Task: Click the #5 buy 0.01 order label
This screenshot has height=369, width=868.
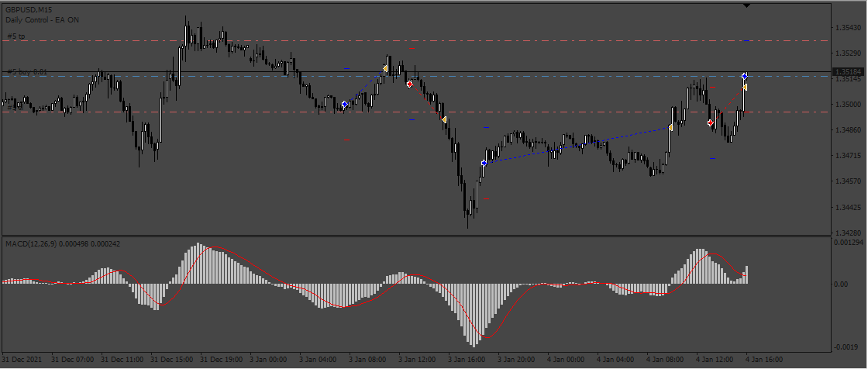Action: pyautogui.click(x=28, y=72)
